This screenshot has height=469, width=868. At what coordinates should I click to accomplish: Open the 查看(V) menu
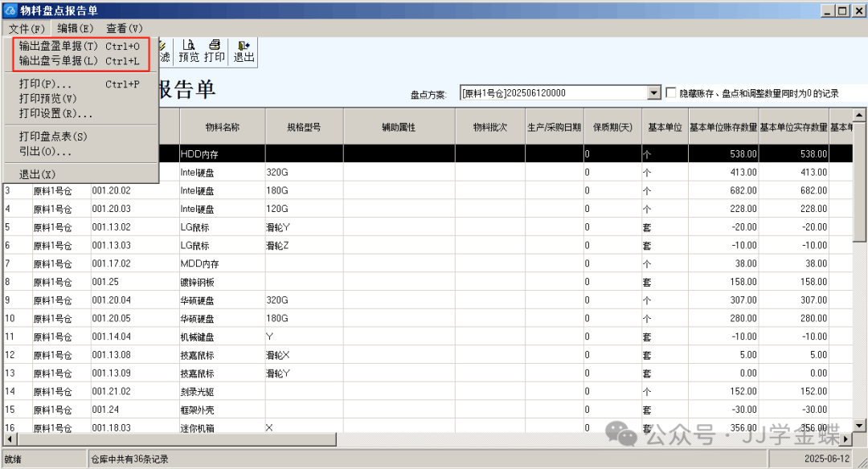coord(124,28)
